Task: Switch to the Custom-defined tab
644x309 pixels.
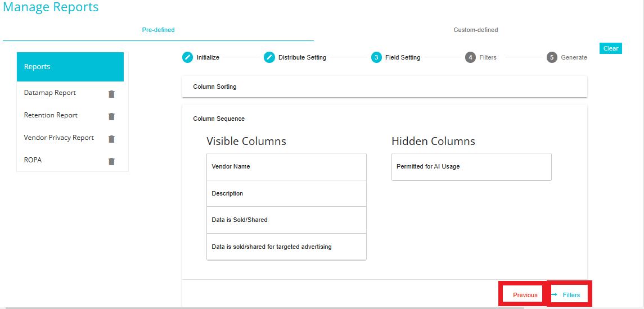Action: click(x=476, y=30)
